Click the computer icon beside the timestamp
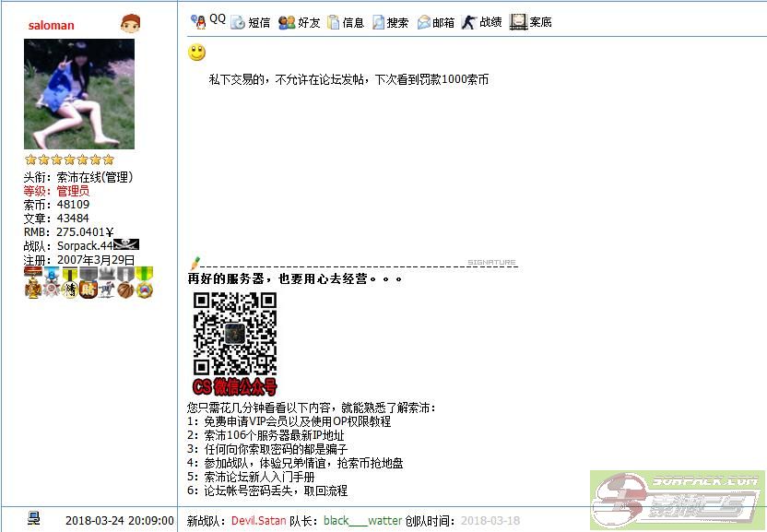The image size is (767, 532). [x=34, y=518]
